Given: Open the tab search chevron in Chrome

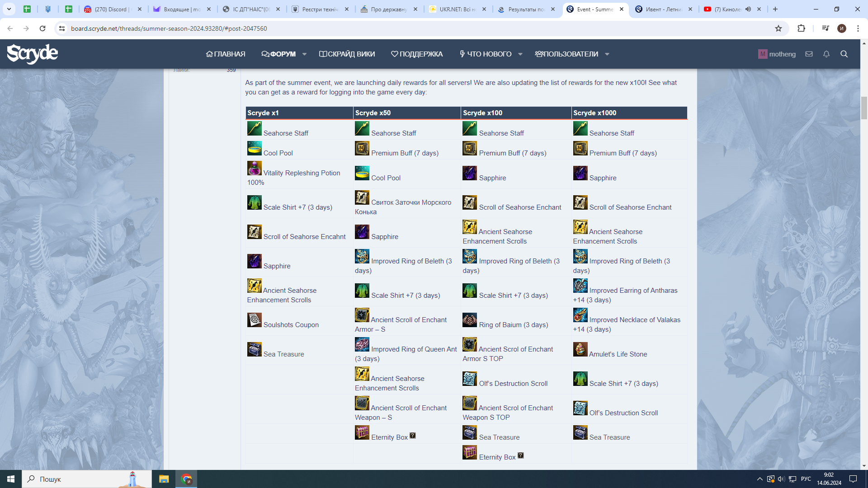Looking at the screenshot, I should [x=9, y=9].
